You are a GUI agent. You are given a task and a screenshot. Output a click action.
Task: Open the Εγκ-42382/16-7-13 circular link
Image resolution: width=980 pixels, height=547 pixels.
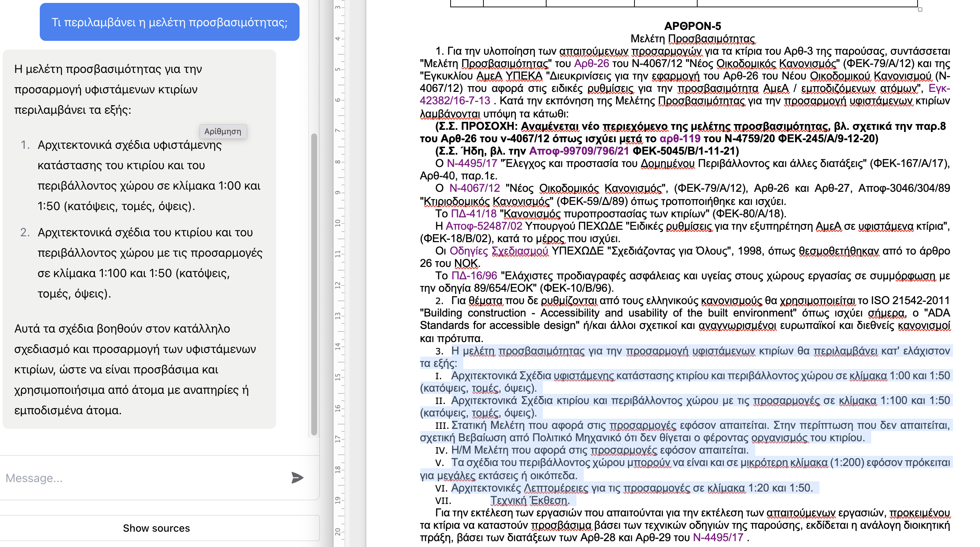(x=455, y=101)
